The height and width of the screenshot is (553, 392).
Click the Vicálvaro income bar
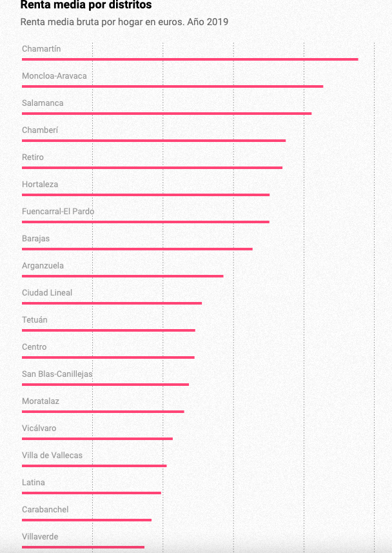[x=97, y=439]
